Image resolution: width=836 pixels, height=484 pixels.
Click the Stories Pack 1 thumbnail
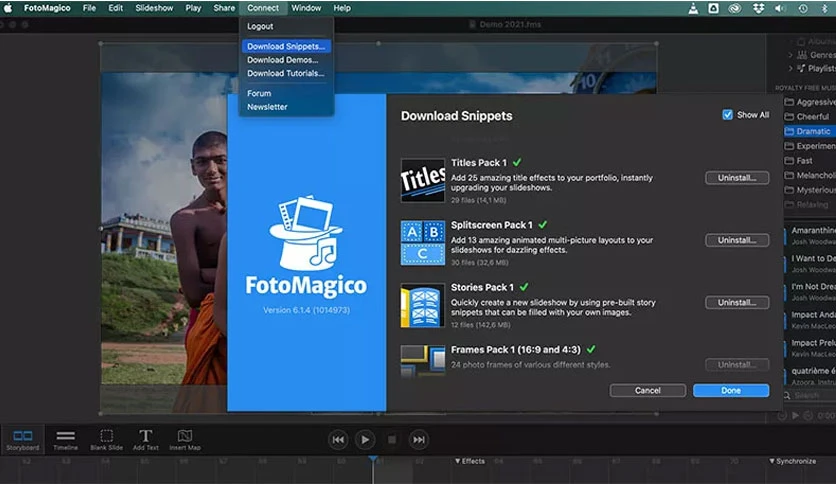click(423, 305)
